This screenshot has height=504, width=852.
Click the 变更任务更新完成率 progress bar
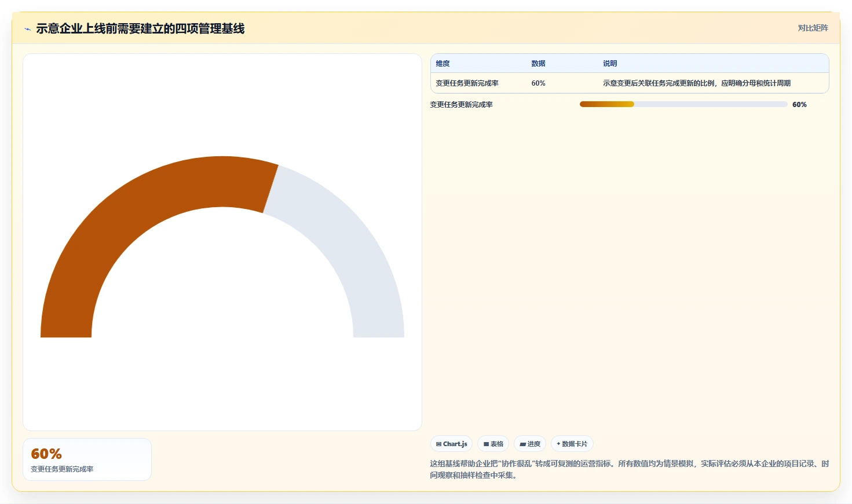[x=683, y=104]
